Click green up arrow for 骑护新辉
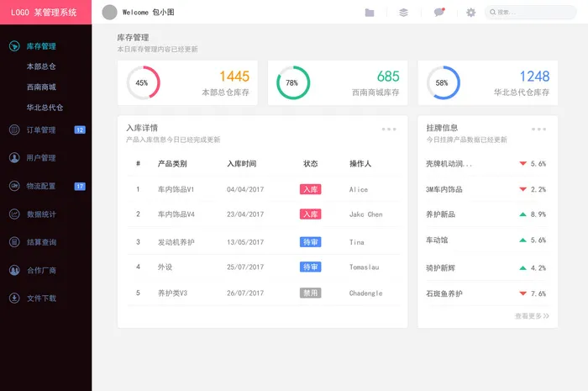Image resolution: width=588 pixels, height=391 pixels. [x=522, y=268]
